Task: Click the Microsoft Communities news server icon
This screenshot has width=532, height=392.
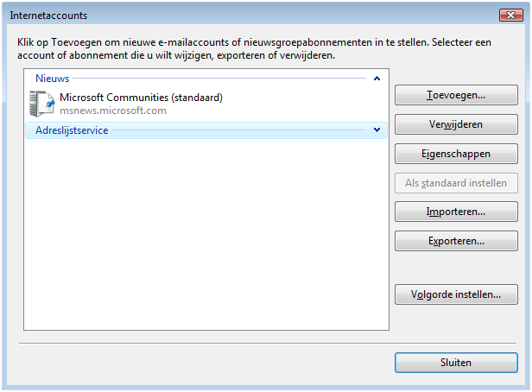Action: pyautogui.click(x=41, y=104)
